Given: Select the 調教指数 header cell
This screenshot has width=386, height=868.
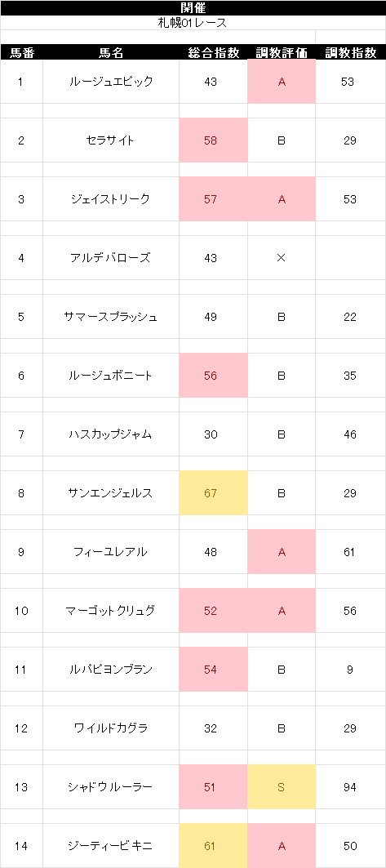Looking at the screenshot, I should pyautogui.click(x=351, y=52).
